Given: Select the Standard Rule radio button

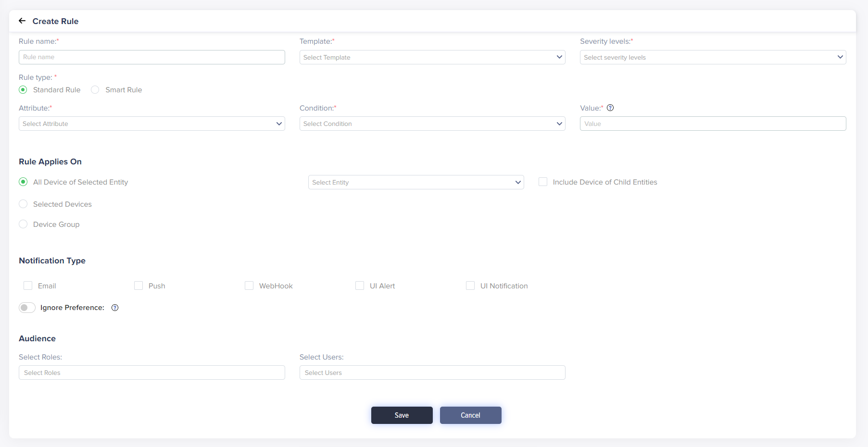Looking at the screenshot, I should (x=23, y=90).
